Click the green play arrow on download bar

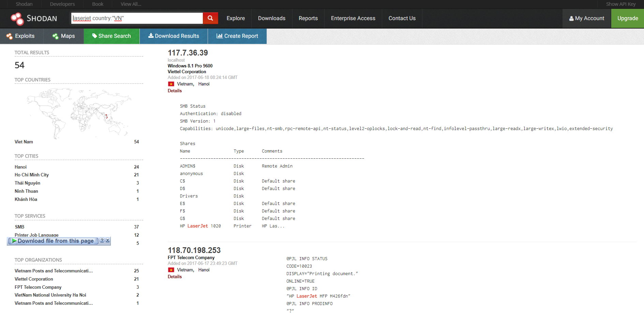point(14,241)
